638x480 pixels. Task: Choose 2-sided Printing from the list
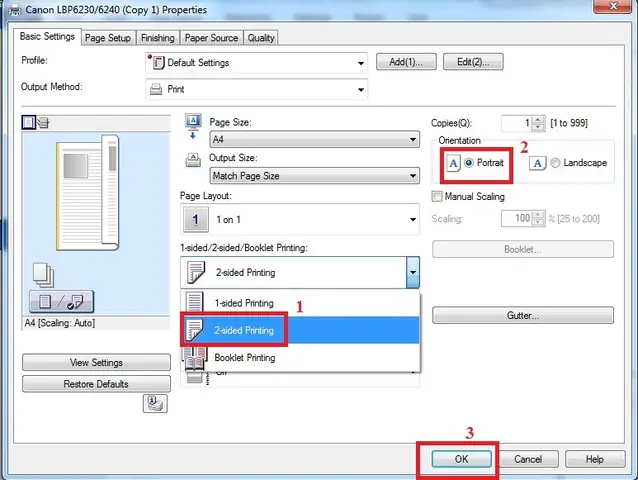[300, 330]
